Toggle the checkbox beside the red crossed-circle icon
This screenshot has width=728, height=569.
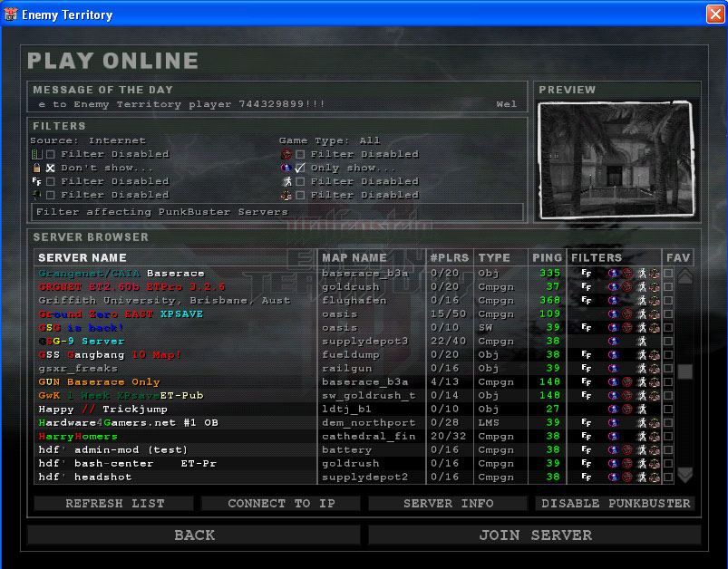(300, 154)
